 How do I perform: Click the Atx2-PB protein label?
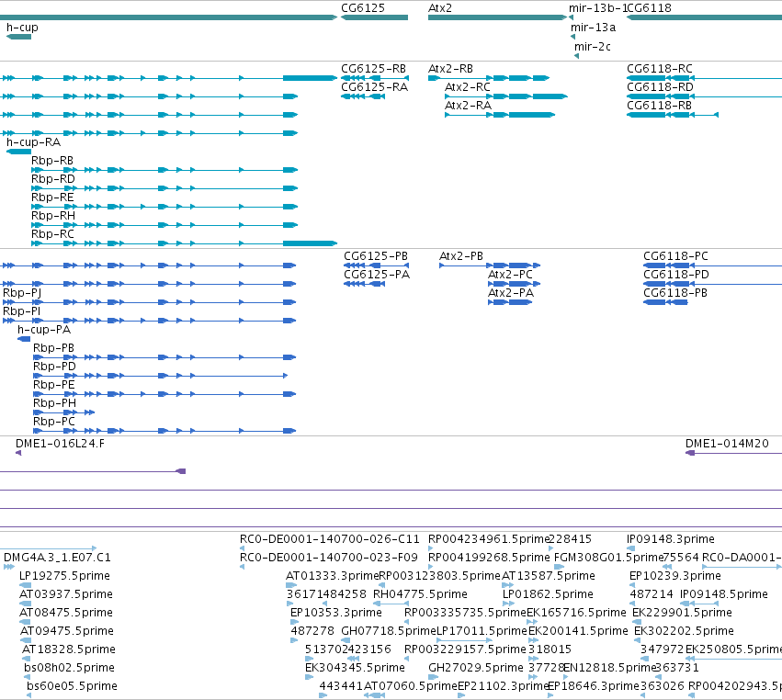(x=460, y=256)
